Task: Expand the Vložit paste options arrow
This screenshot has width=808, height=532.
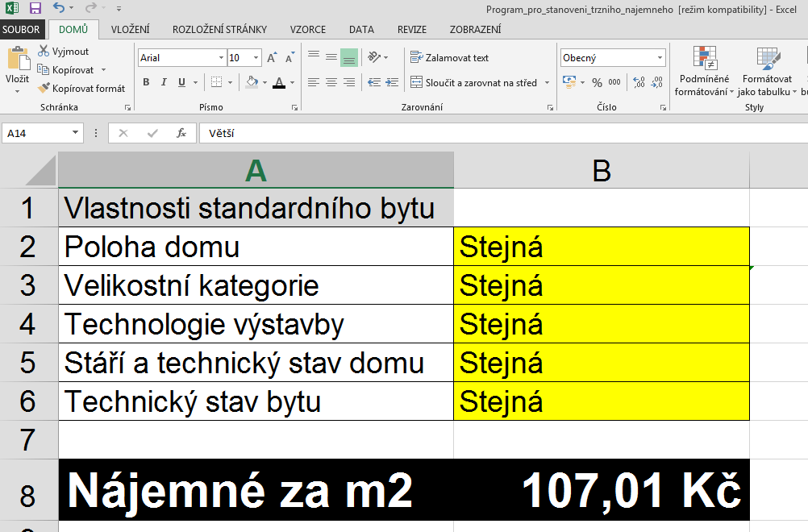Action: (x=18, y=92)
